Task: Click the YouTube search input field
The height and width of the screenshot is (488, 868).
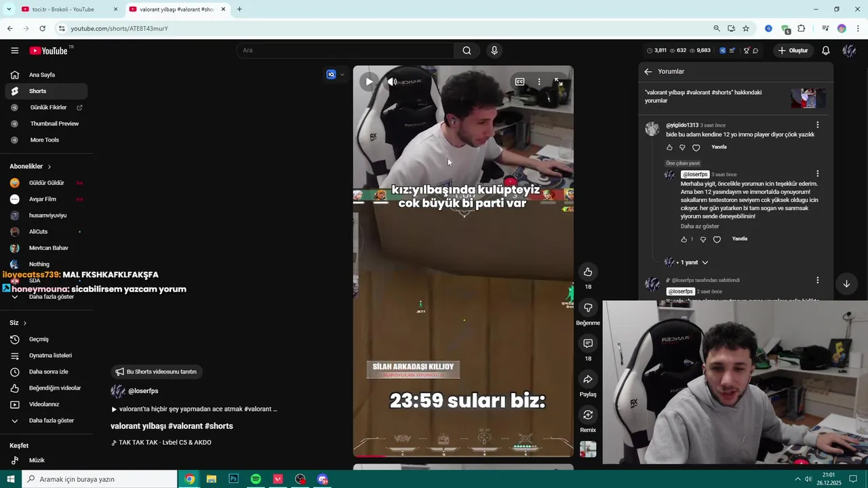Action: 346,50
